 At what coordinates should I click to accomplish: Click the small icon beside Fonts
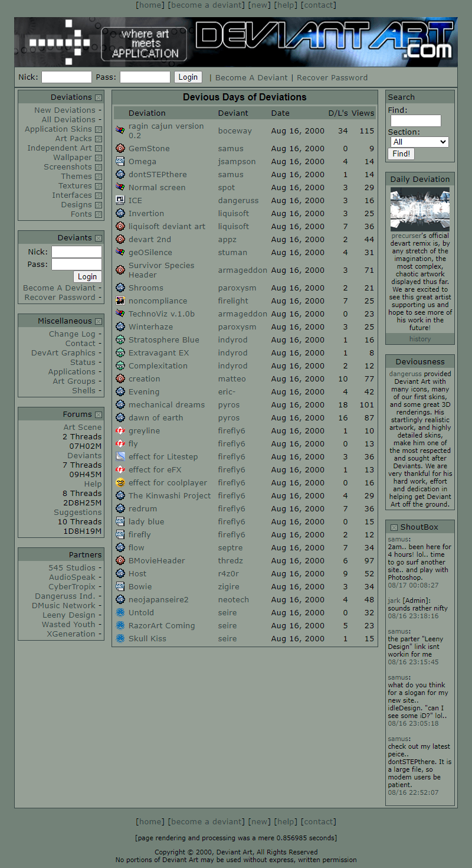tap(99, 214)
